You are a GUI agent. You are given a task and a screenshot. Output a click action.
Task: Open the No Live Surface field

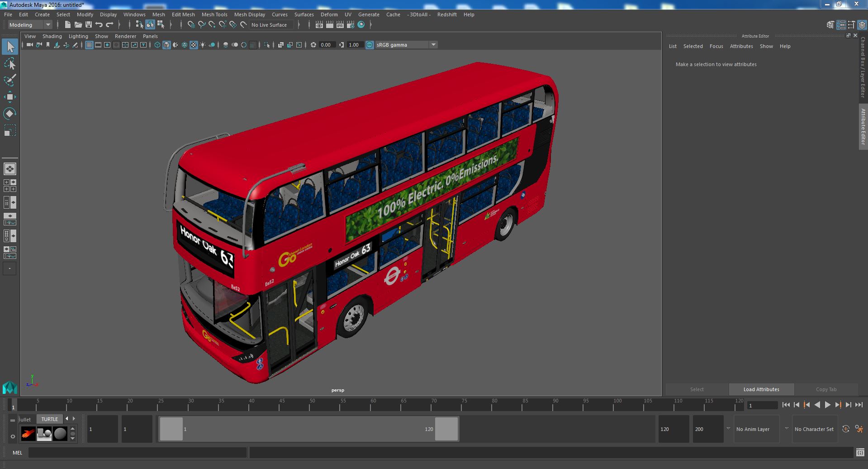point(271,25)
